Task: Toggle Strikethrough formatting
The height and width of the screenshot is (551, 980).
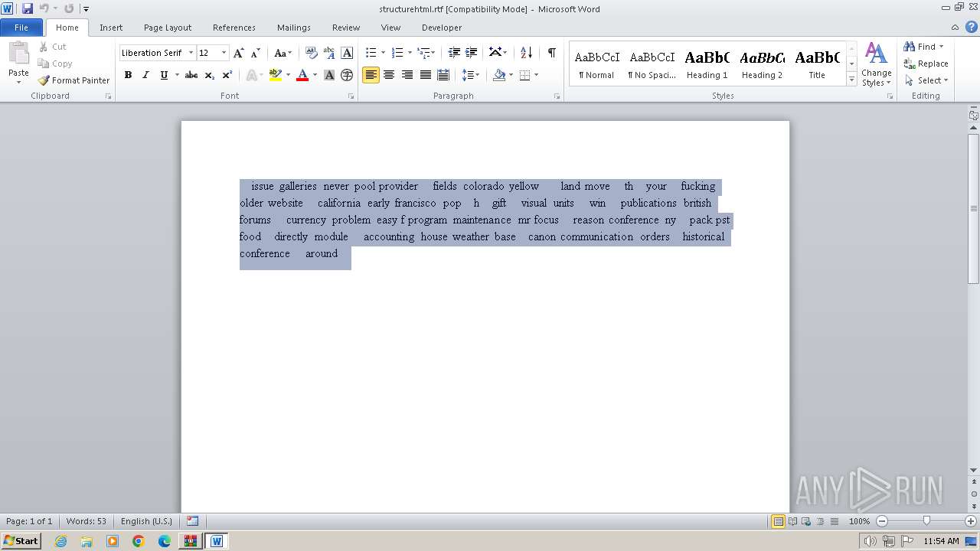Action: 191,75
